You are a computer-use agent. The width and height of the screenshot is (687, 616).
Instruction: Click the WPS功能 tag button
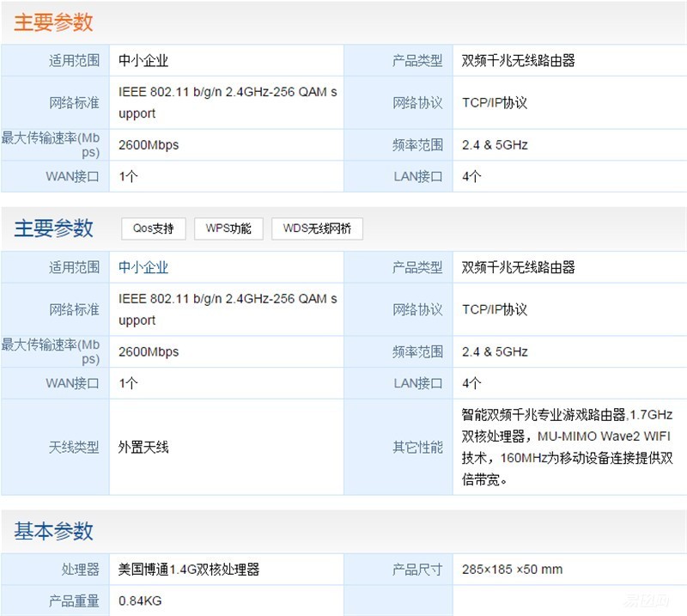click(x=228, y=229)
